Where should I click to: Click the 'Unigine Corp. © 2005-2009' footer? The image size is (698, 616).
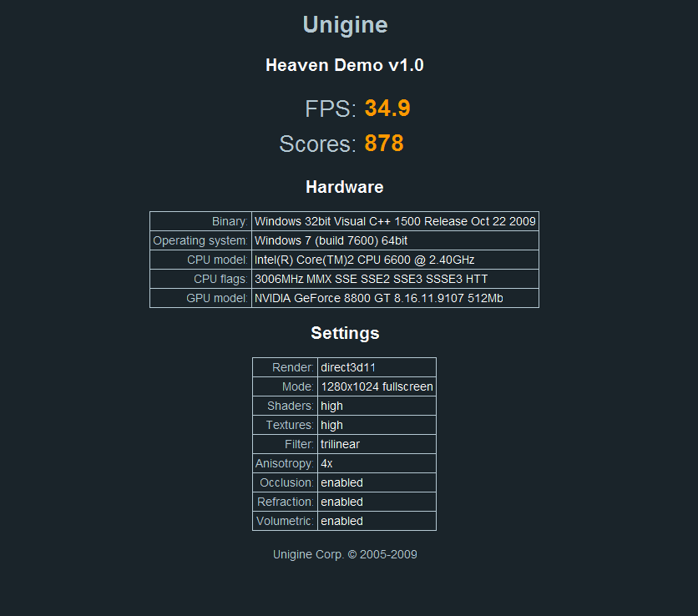[x=345, y=554]
